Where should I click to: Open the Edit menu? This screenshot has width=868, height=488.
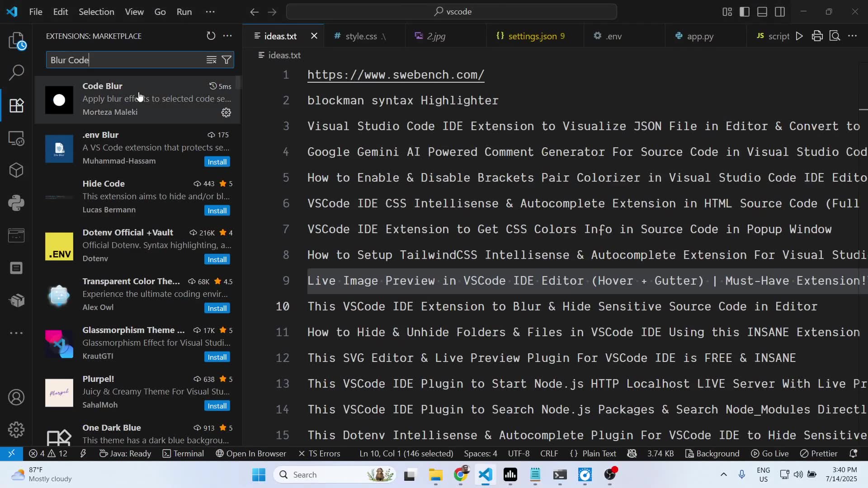pos(61,12)
